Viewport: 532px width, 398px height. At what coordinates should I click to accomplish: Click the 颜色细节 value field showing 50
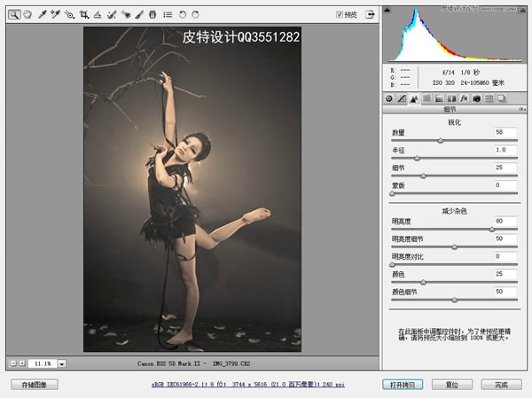coord(505,292)
